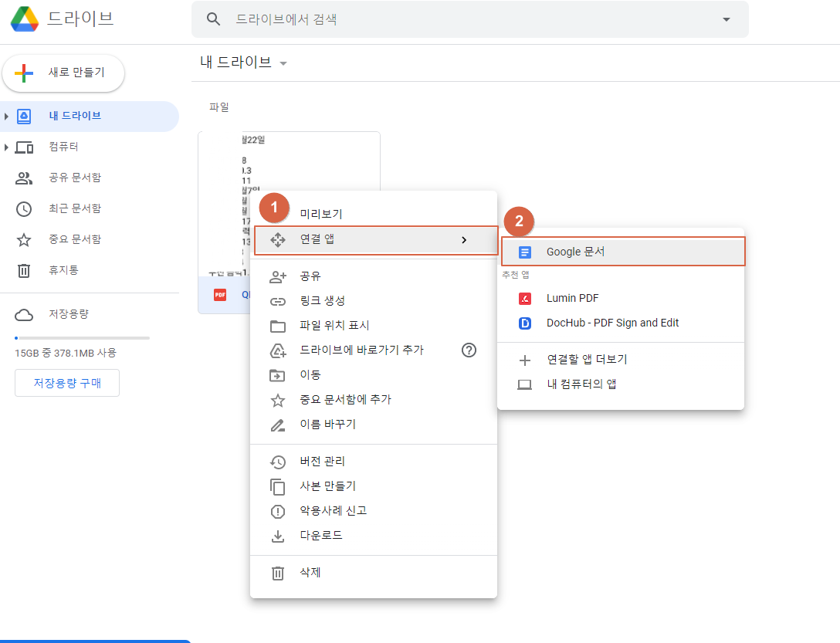Screen dimensions: 840x643
Task: Expand the 내 드라이브 tree arrow in sidebar
Action: [6, 117]
